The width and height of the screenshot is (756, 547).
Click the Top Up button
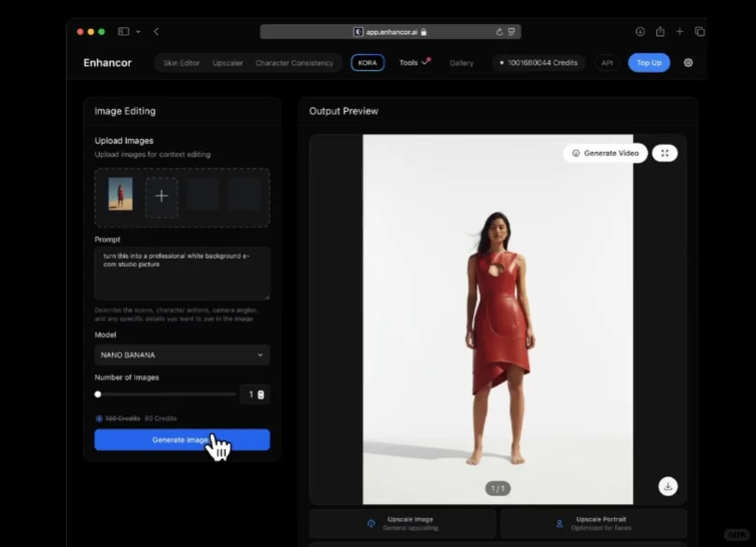tap(649, 63)
